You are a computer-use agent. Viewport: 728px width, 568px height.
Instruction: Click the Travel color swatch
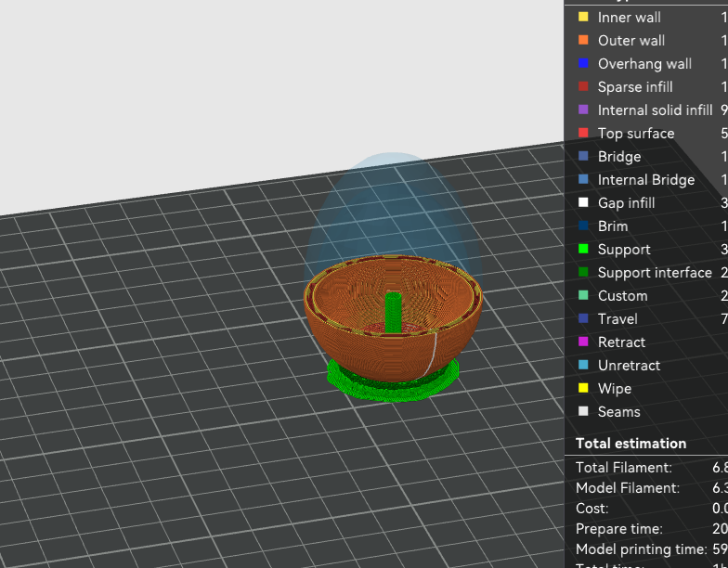pyautogui.click(x=583, y=319)
